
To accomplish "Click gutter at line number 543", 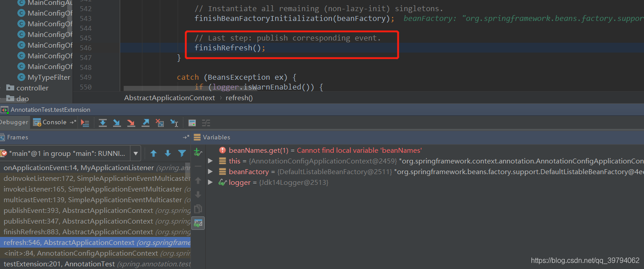I will point(85,19).
